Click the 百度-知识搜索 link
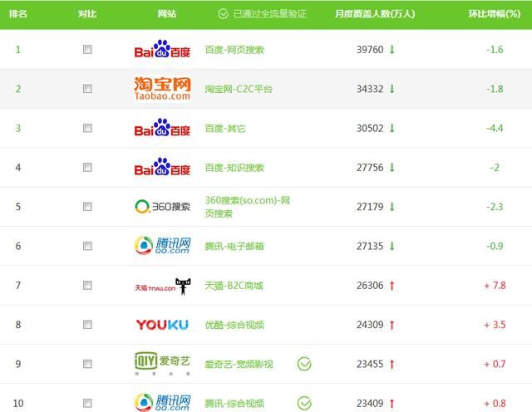 (x=234, y=168)
